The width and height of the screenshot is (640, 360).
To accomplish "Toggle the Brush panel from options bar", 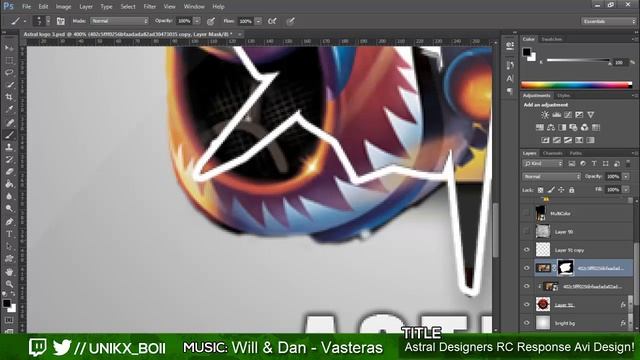I will coord(60,21).
